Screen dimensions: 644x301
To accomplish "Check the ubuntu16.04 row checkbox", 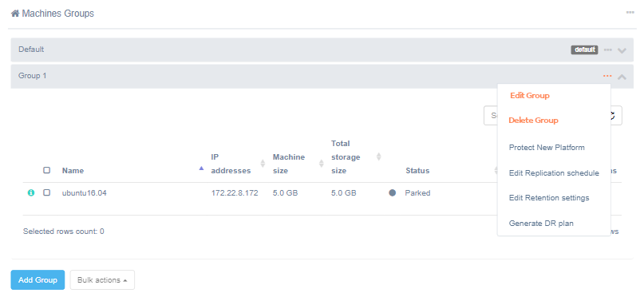I will 47,192.
